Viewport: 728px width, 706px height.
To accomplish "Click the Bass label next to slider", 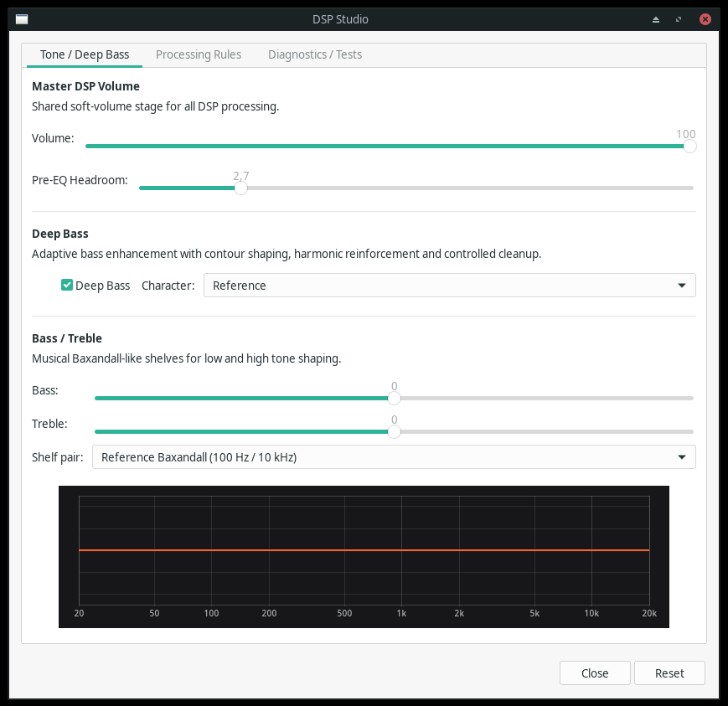I will (x=45, y=390).
